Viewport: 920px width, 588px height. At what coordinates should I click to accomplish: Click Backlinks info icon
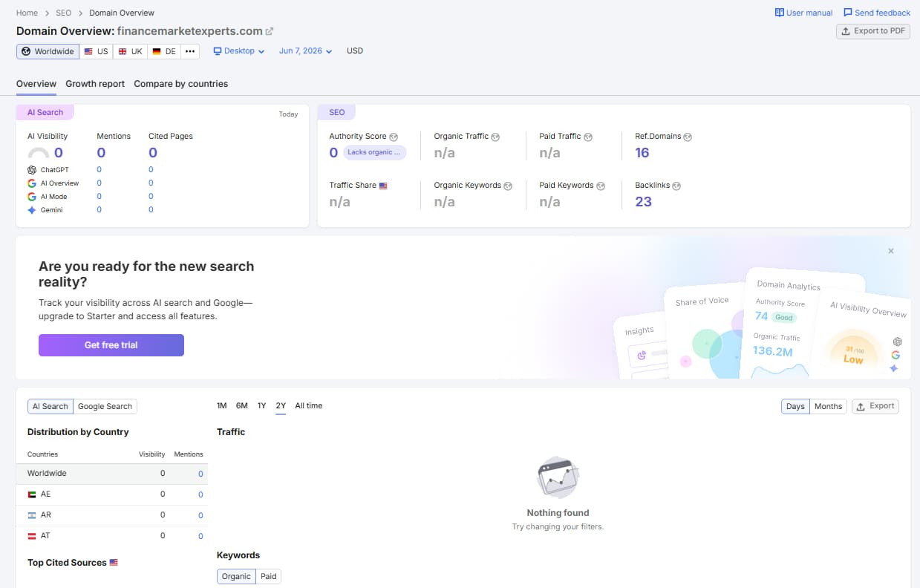676,186
